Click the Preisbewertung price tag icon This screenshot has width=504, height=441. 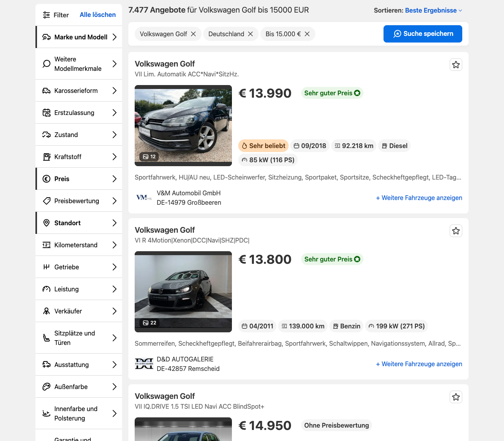coord(46,201)
